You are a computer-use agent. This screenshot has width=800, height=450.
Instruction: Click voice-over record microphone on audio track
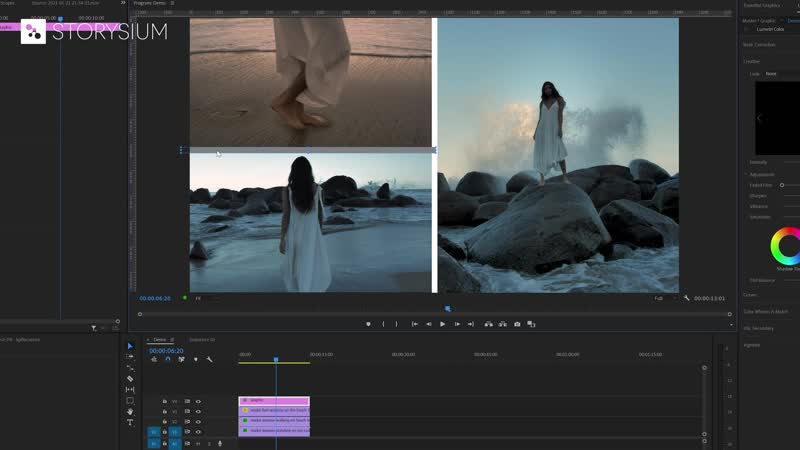(220, 444)
